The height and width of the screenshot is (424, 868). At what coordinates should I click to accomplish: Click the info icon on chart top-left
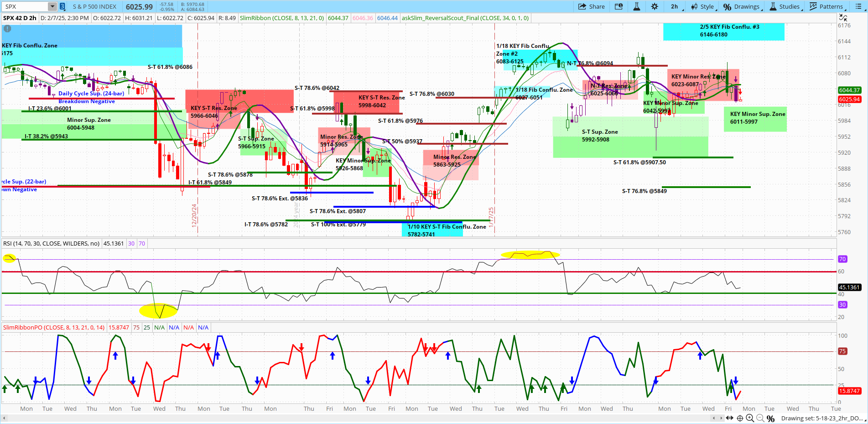(x=7, y=29)
